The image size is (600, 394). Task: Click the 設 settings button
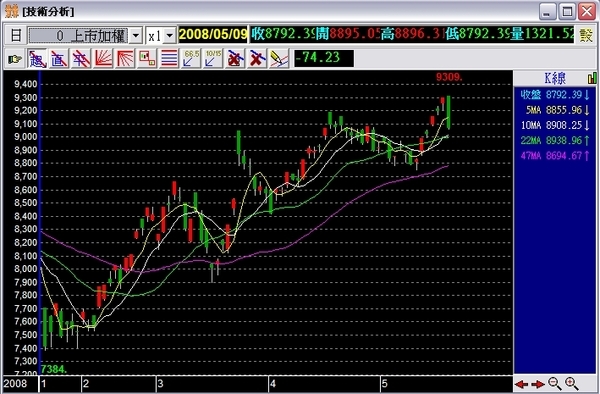(586, 35)
